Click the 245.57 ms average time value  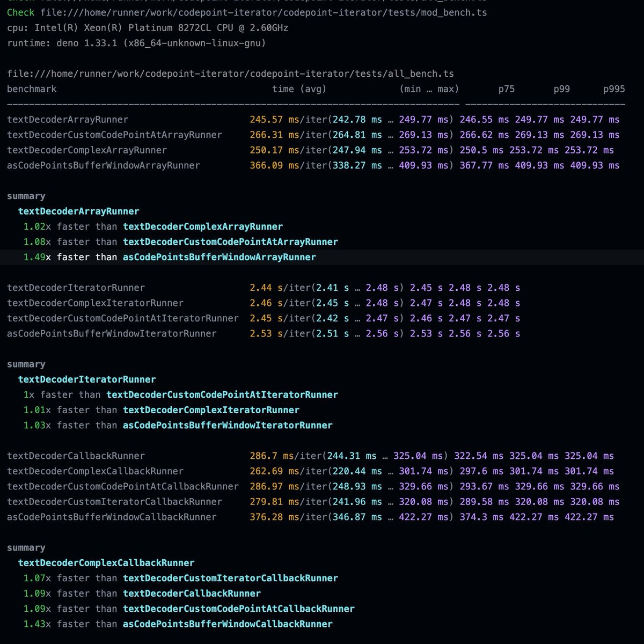(x=264, y=119)
